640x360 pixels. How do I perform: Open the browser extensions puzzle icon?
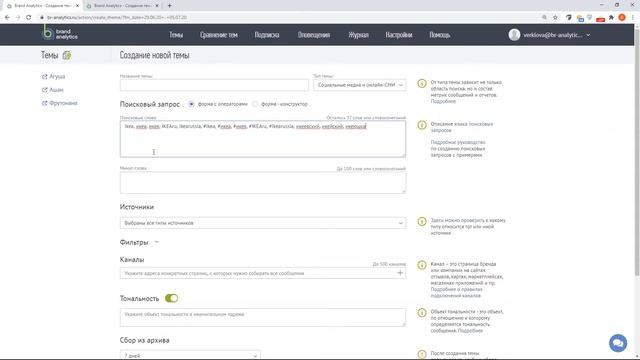(x=611, y=18)
